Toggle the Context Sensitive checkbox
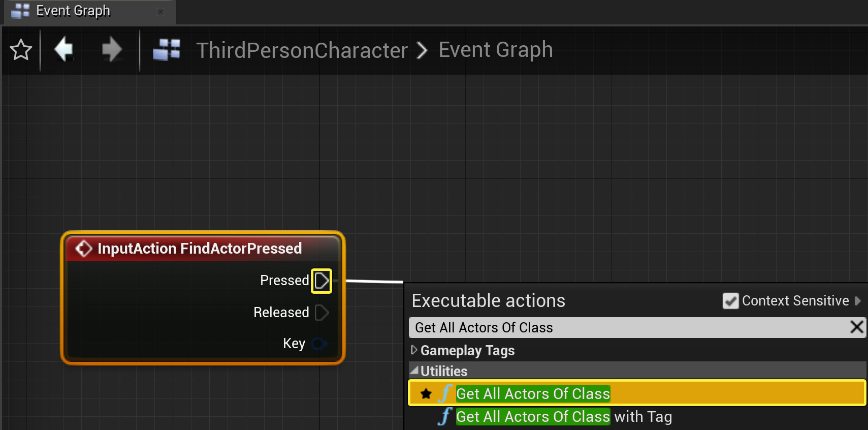 [730, 301]
